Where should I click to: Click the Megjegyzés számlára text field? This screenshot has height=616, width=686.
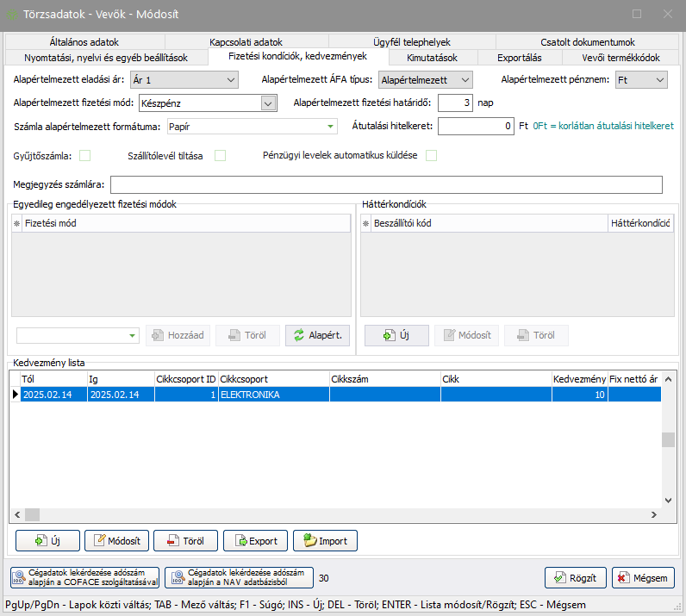pos(386,185)
